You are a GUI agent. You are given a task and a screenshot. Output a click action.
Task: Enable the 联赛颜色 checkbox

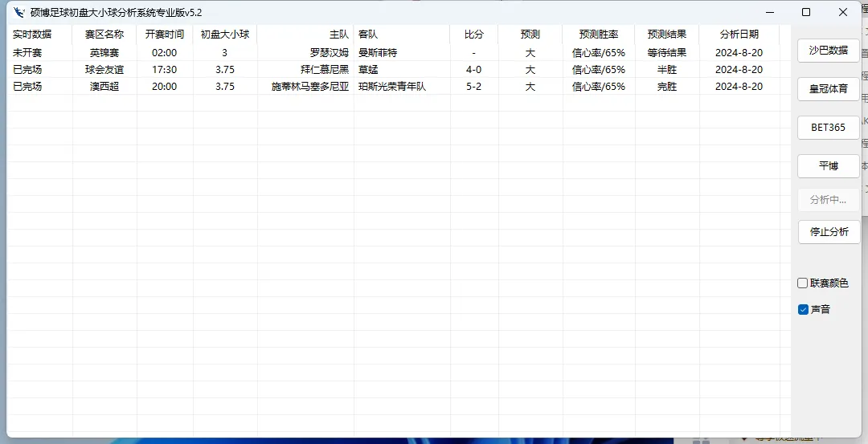803,283
